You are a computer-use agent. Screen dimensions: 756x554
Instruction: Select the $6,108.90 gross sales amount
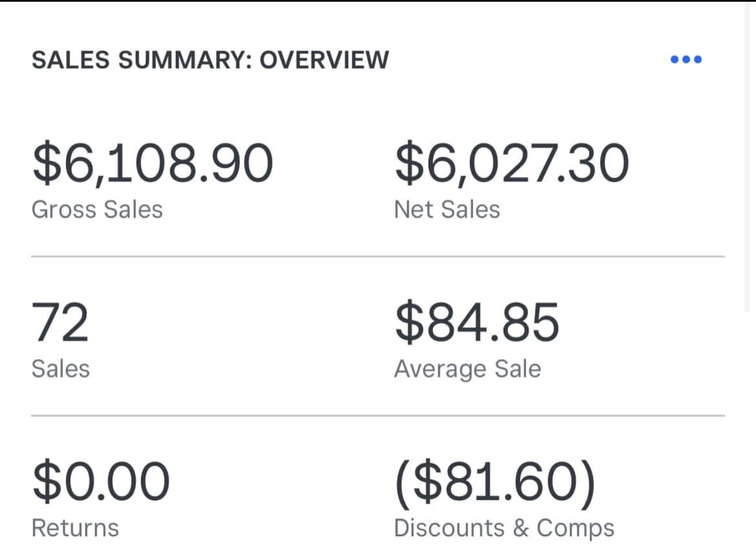pos(153,164)
